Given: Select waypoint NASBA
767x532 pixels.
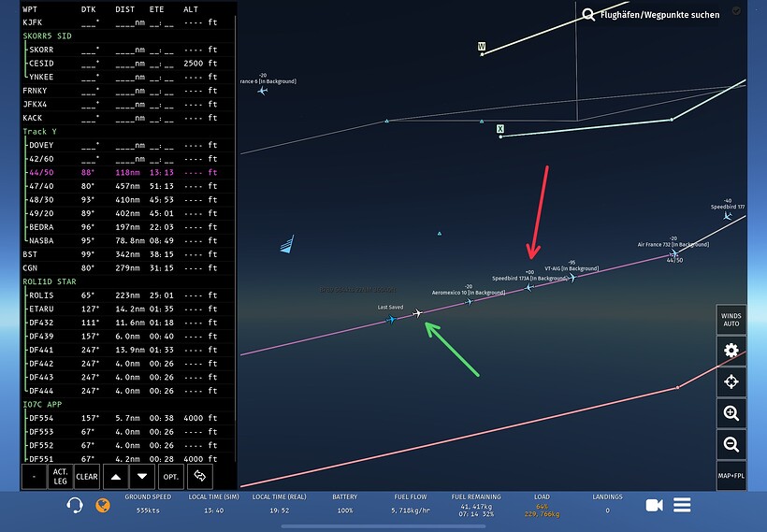Looking at the screenshot, I should pos(128,240).
